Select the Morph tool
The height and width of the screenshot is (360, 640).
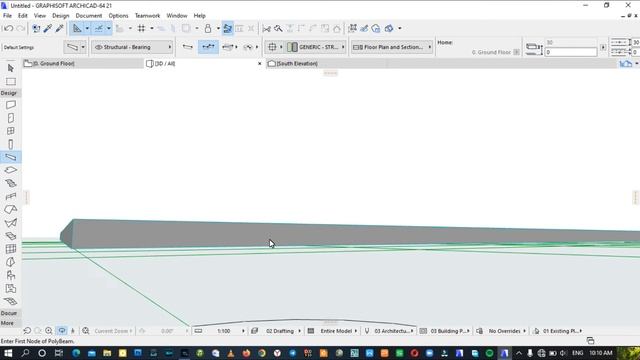point(11,262)
